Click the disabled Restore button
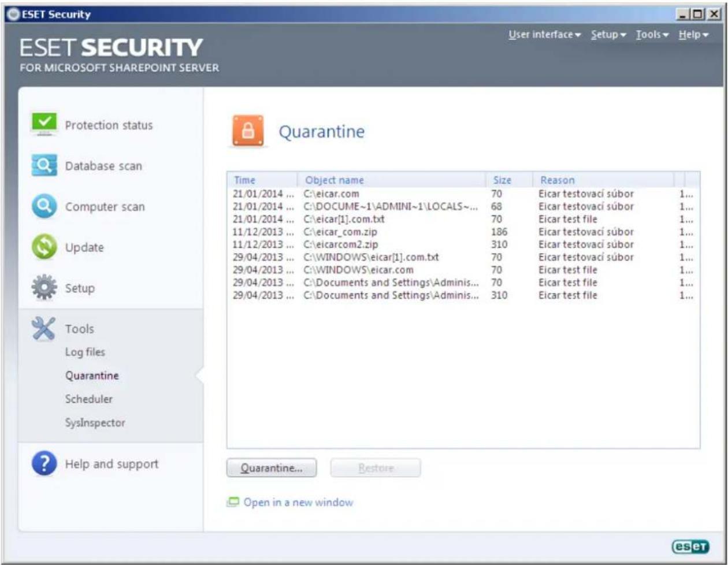This screenshot has width=728, height=565. click(376, 469)
